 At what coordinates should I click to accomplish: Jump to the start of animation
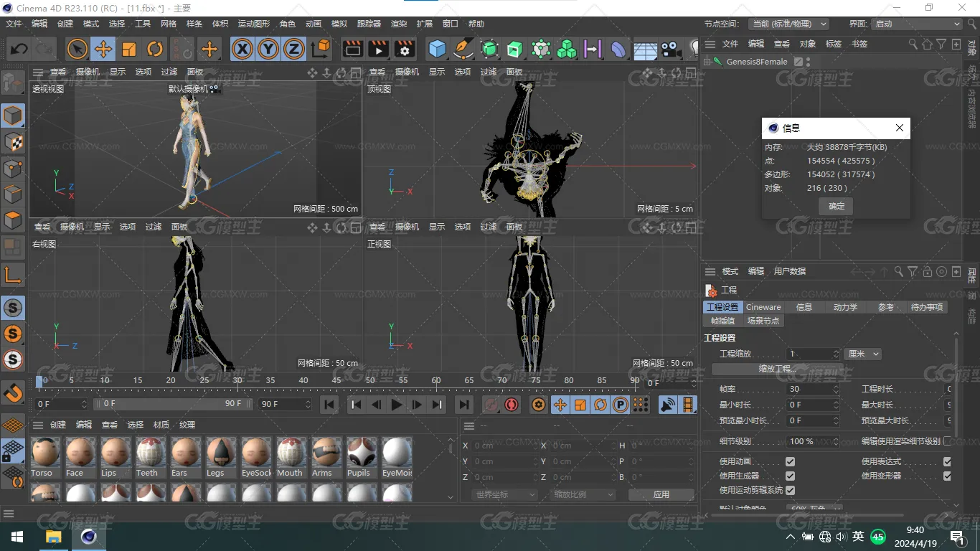coord(329,405)
